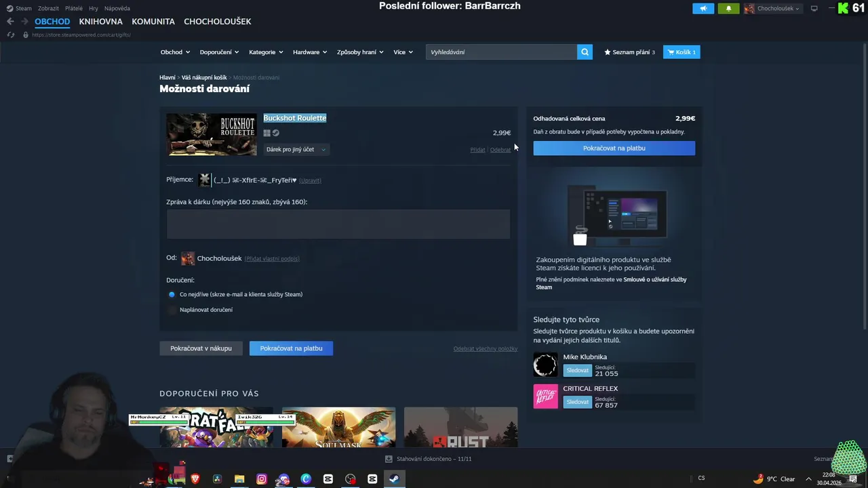Click the Chocholoušek sender avatar
The height and width of the screenshot is (488, 868).
(188, 258)
